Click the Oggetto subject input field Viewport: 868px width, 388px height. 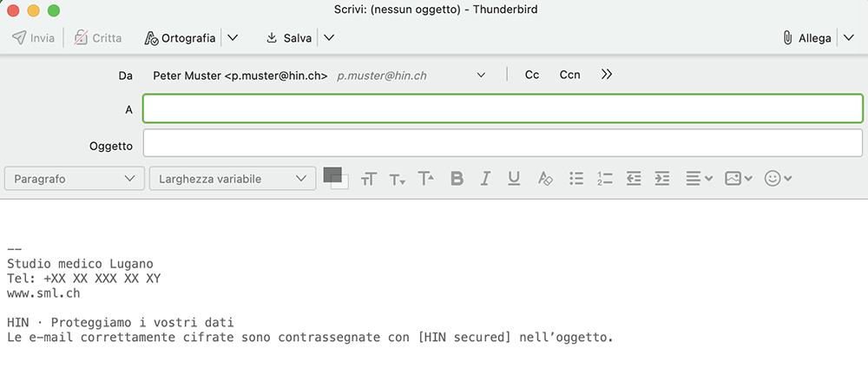(x=503, y=143)
